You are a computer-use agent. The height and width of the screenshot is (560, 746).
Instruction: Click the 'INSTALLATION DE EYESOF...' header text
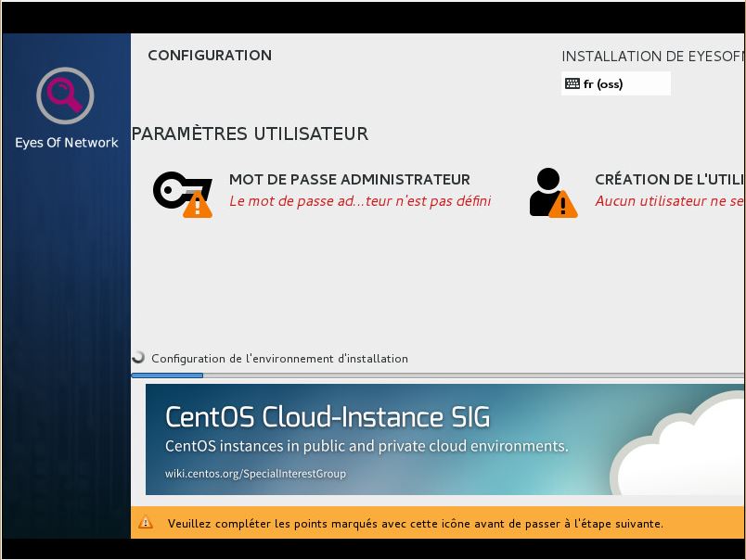coord(652,57)
